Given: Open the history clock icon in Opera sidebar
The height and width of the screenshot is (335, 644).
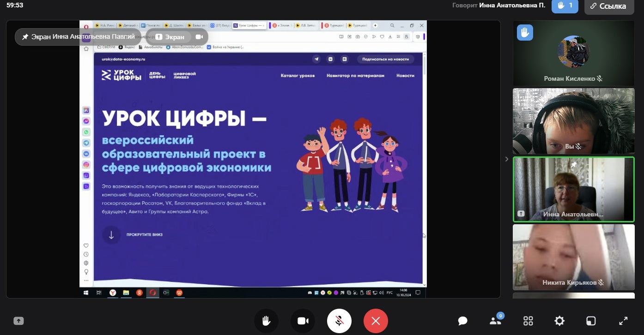Looking at the screenshot, I should [x=86, y=254].
